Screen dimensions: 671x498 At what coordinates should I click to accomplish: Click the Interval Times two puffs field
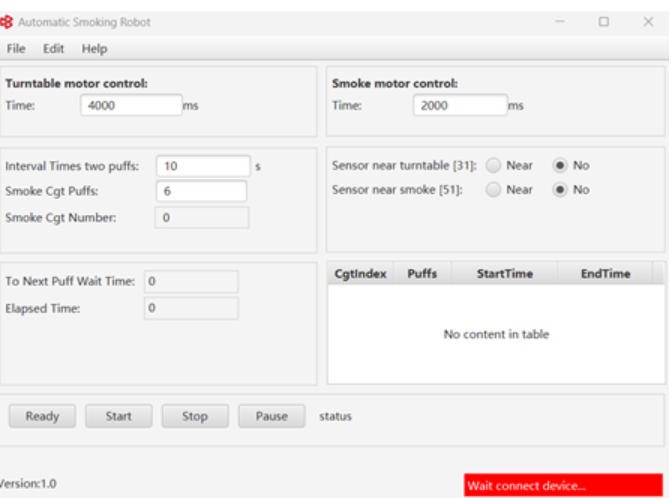tap(203, 166)
